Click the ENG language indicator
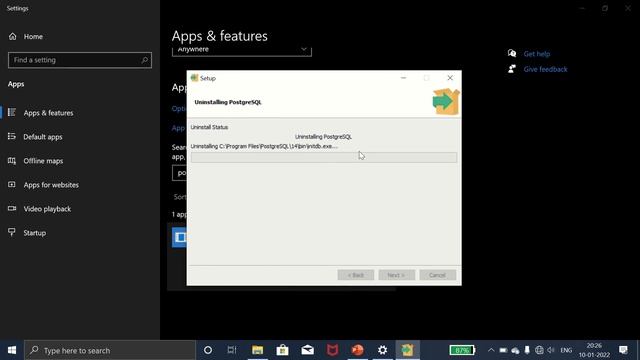This screenshot has height=360, width=640. click(566, 350)
